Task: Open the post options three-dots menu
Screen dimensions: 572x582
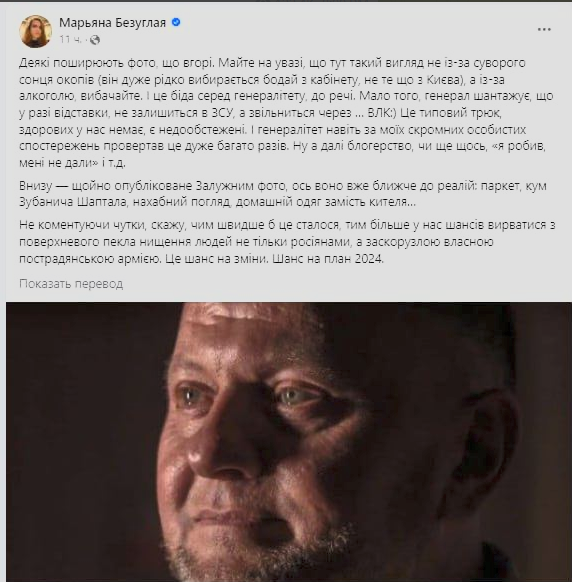Action: coord(544,29)
